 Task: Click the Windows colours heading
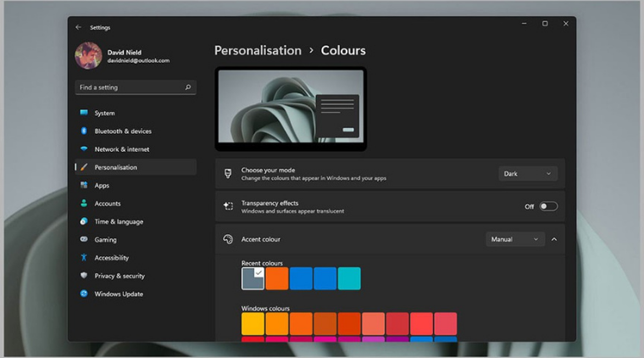pyautogui.click(x=265, y=308)
